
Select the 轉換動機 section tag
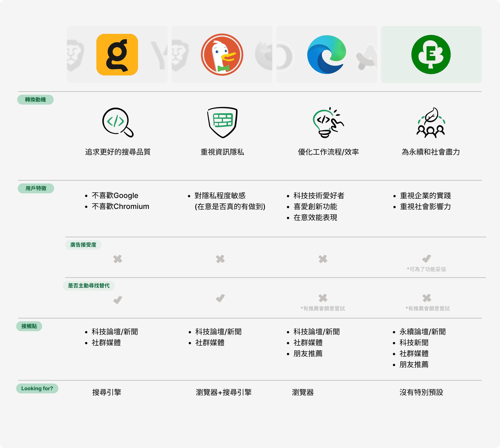(x=35, y=100)
